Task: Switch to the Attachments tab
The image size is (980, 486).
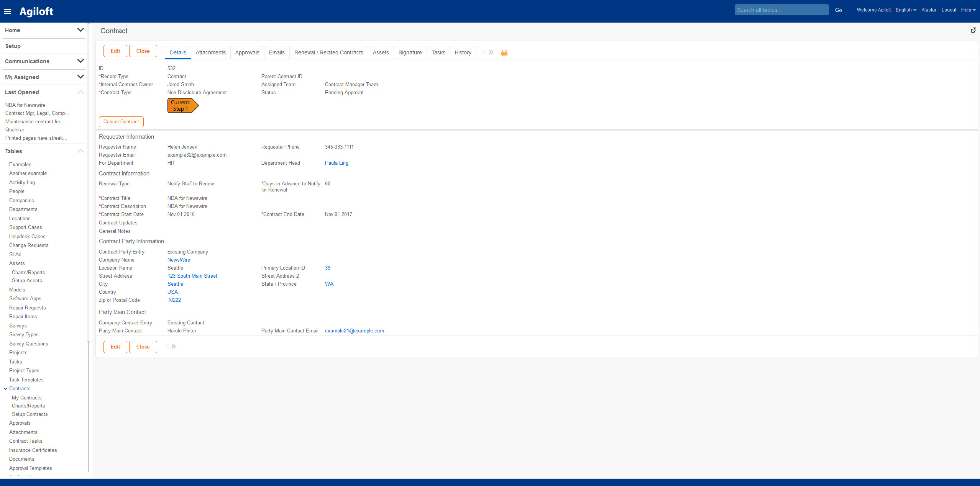Action: 210,52
